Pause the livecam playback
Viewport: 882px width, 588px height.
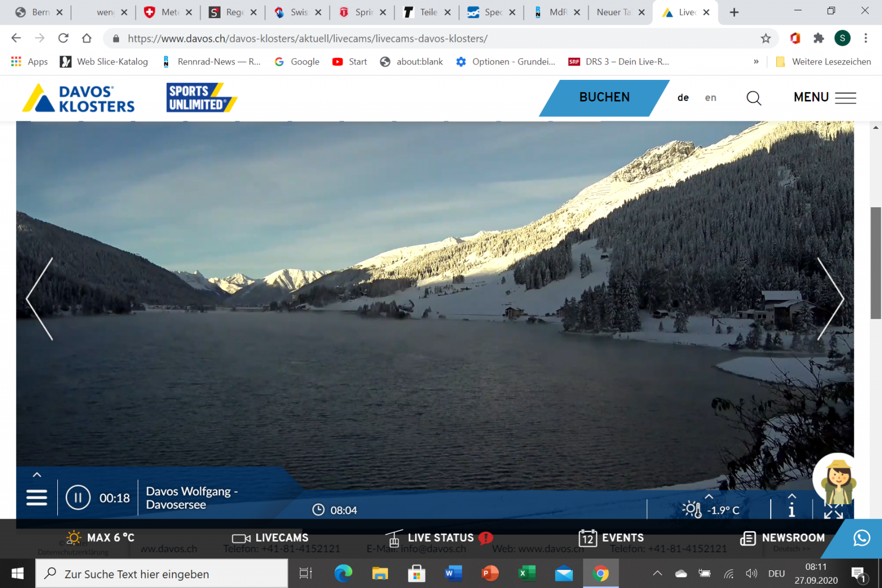(x=78, y=498)
